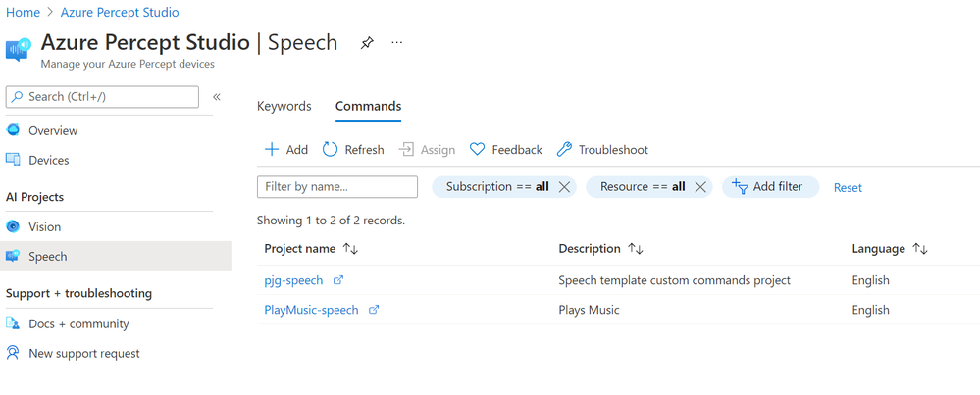Viewport: 980px width, 395px height.
Task: Focus the Filter by name field
Action: (336, 187)
